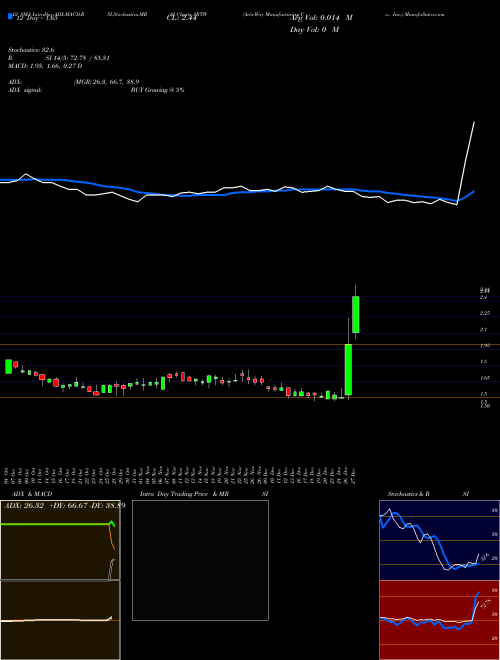Click the 'ADX signal:' label

(25, 90)
